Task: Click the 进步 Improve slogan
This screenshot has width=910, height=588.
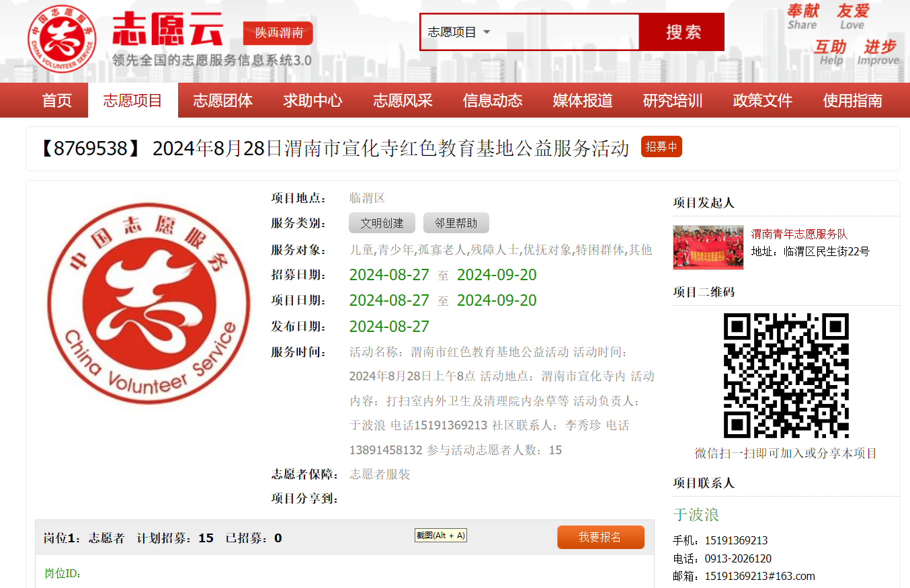Action: 879,52
